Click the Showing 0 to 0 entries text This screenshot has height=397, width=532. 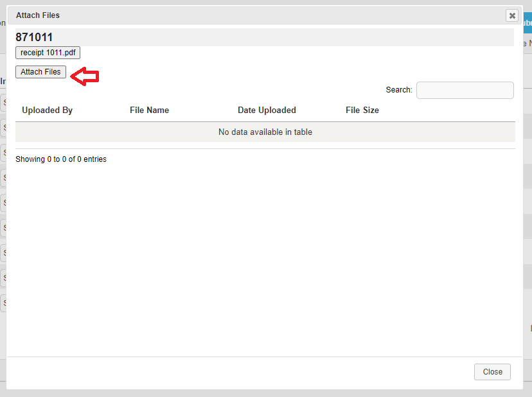point(61,159)
